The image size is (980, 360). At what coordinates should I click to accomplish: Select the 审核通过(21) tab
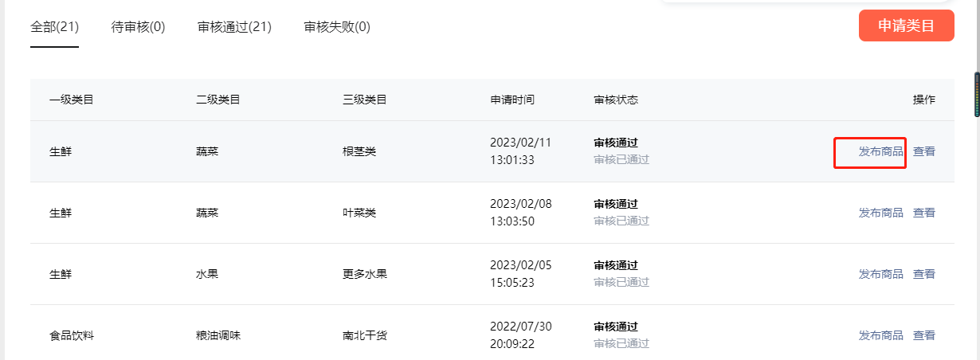pyautogui.click(x=234, y=27)
